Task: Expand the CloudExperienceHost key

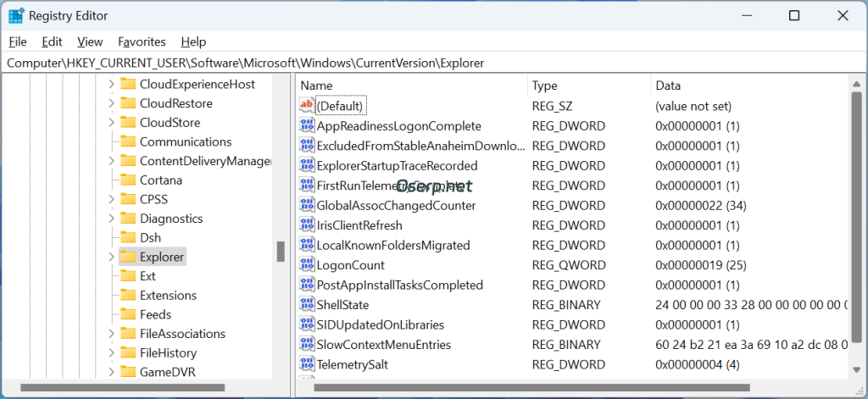Action: point(111,84)
